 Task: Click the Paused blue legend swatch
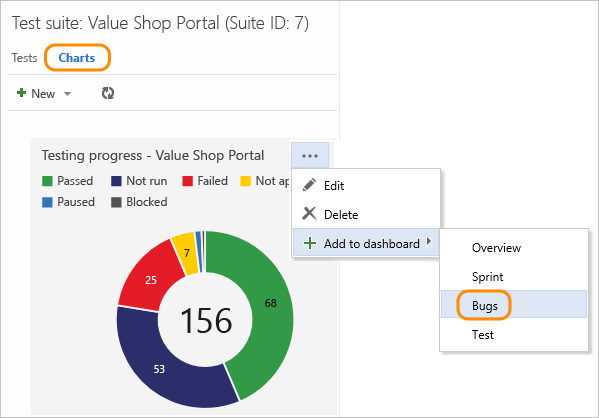pyautogui.click(x=47, y=202)
